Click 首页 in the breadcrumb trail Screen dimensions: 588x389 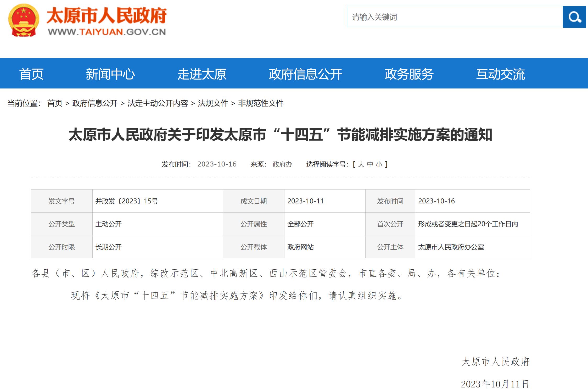click(x=55, y=103)
